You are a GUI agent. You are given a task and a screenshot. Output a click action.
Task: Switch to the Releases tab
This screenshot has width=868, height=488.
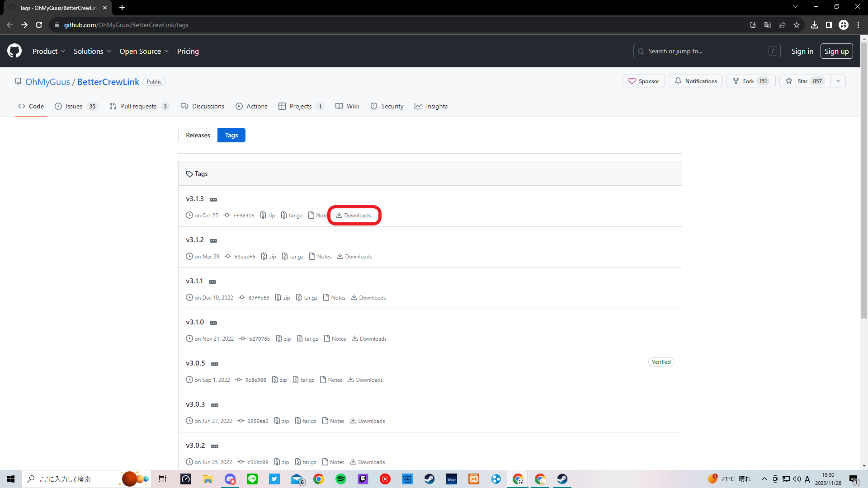(x=198, y=135)
